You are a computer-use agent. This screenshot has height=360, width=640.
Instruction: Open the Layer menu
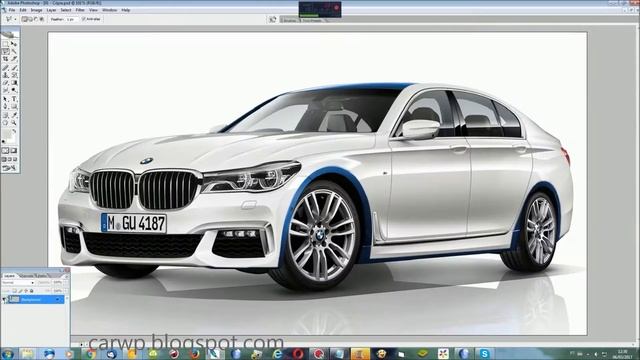(x=51, y=10)
